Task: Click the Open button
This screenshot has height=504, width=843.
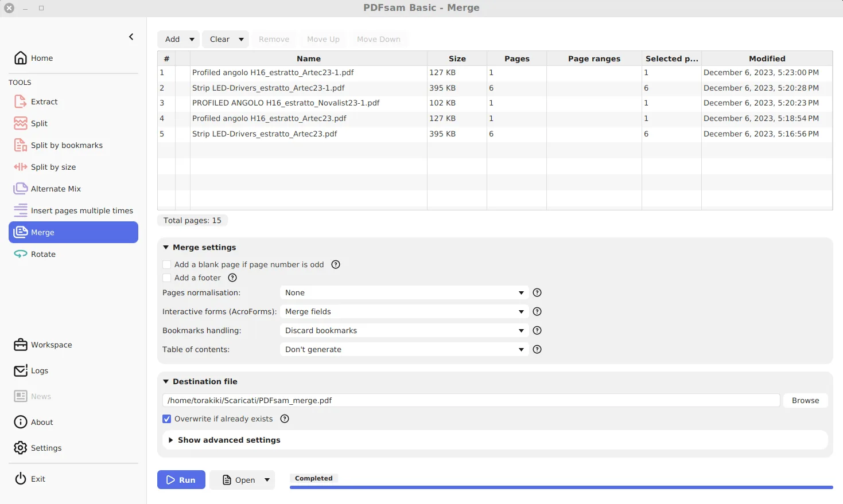Action: 238,480
